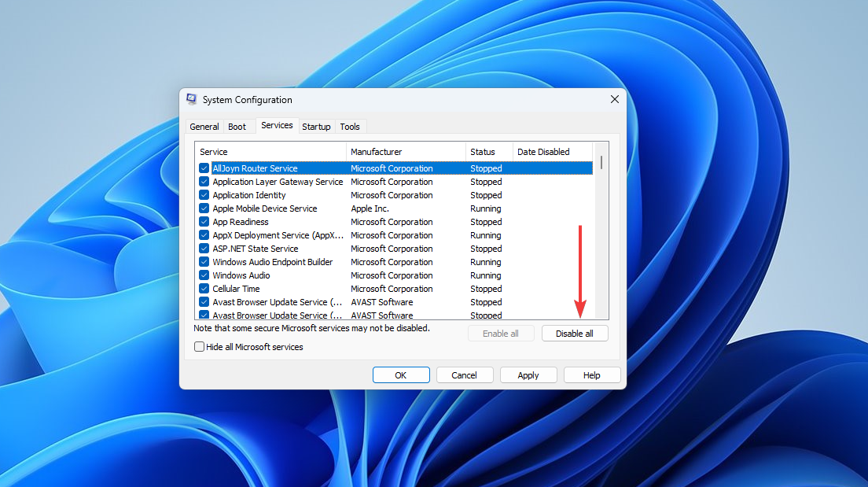
Task: Click the Enable all button
Action: 500,334
